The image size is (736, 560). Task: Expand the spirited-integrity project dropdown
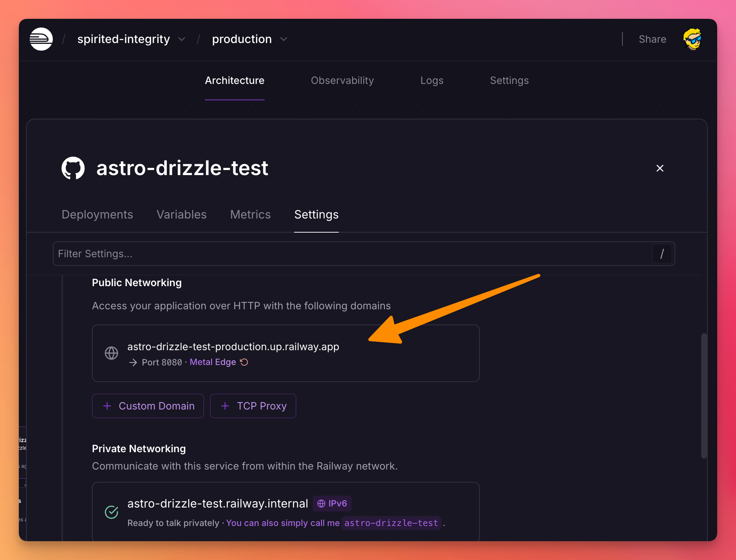pos(182,39)
